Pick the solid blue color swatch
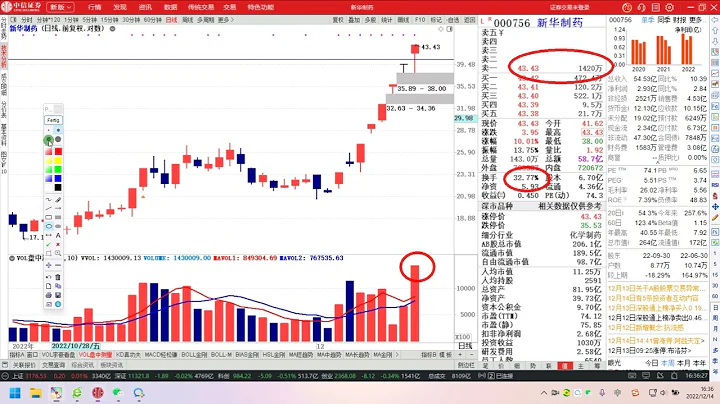Image resolution: width=720 pixels, height=404 pixels. [58, 178]
